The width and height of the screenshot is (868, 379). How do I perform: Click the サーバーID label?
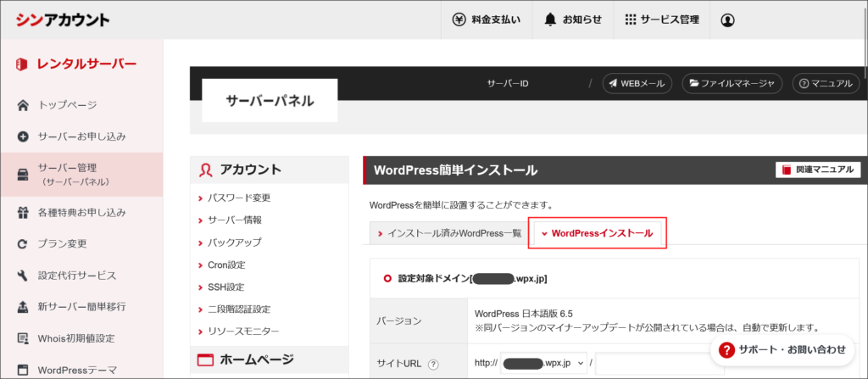pos(508,84)
